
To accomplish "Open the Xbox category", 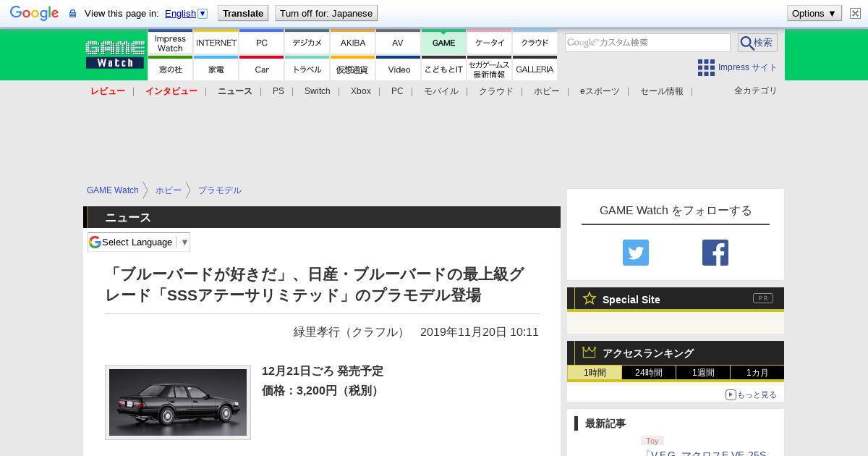I will 361,91.
